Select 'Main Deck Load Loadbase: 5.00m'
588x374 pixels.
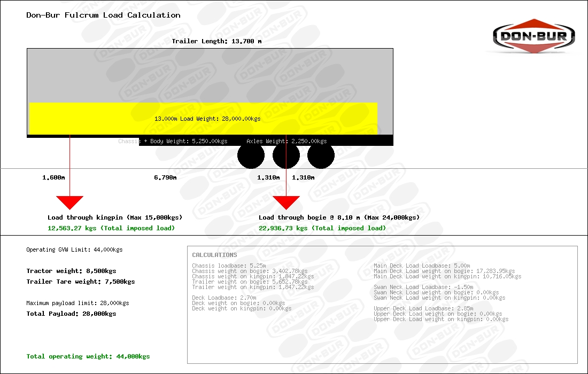tap(422, 266)
